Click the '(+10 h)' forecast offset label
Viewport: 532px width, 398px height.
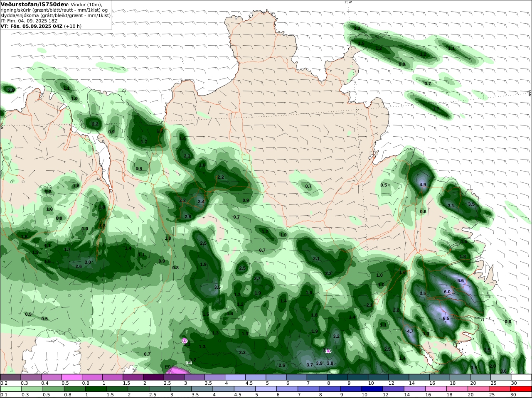[x=73, y=26]
